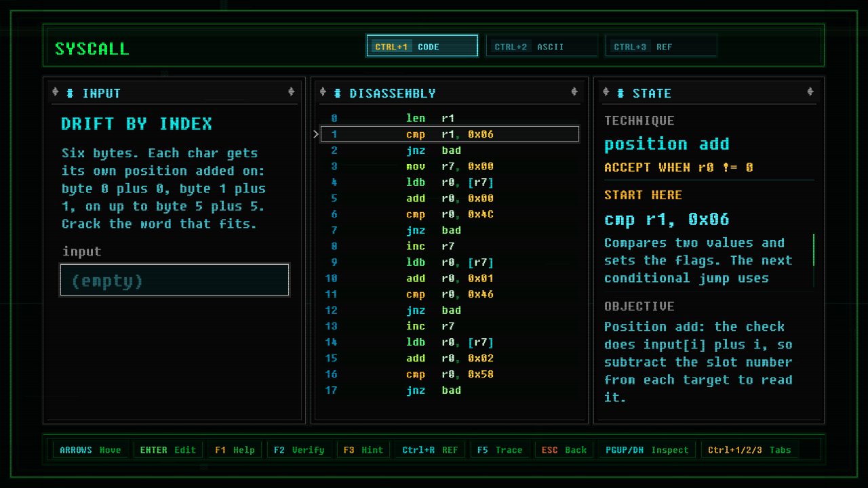This screenshot has width=868, height=488.
Task: Select disassembly line 2 jnz bad
Action: [450, 150]
